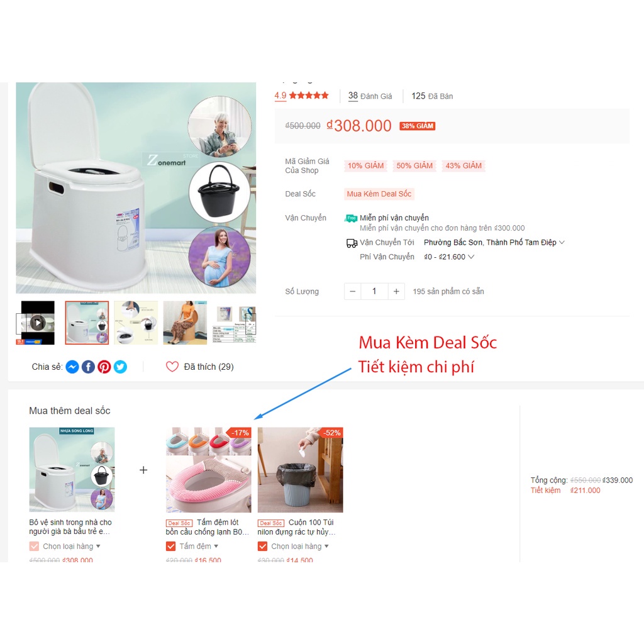Viewport: 644px width, 644px height.
Task: Uncheck the Tấm đệm deal checkbox
Action: tap(171, 547)
